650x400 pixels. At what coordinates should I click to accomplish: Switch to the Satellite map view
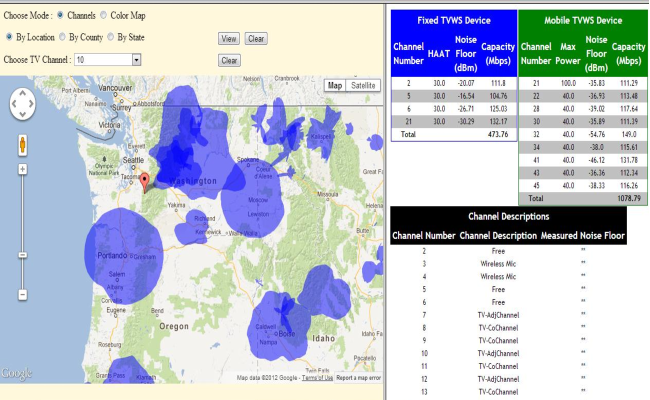click(x=362, y=86)
